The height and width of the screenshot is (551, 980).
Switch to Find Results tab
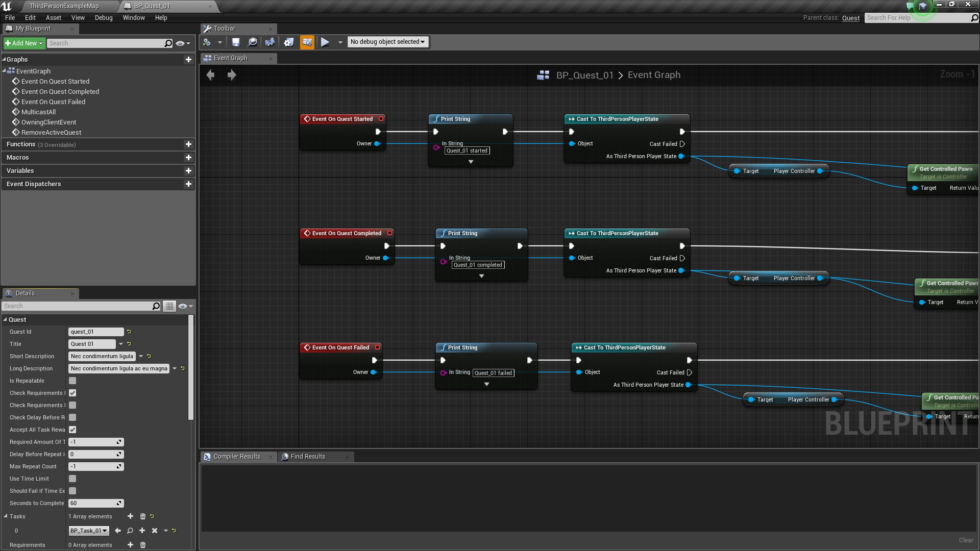pyautogui.click(x=308, y=457)
